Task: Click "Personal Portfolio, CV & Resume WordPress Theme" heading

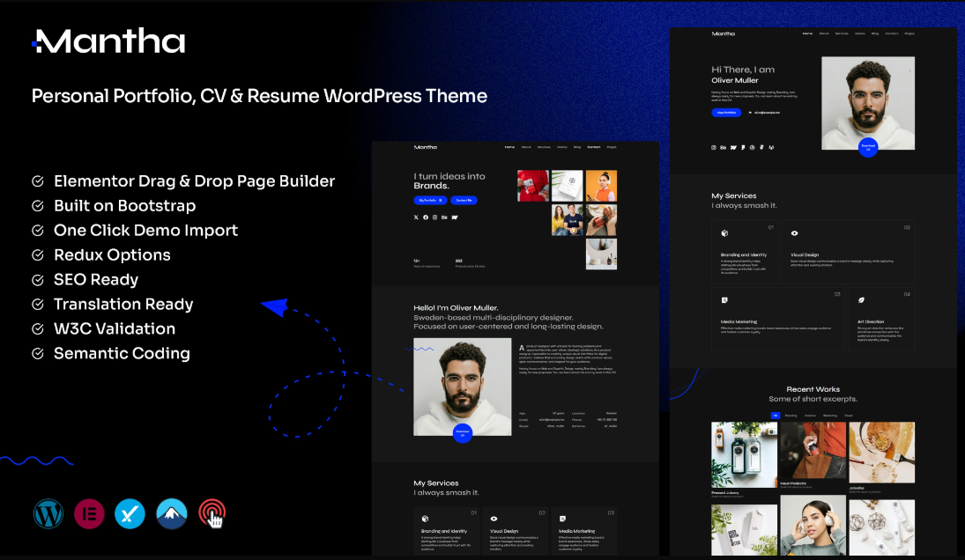Action: click(x=259, y=96)
